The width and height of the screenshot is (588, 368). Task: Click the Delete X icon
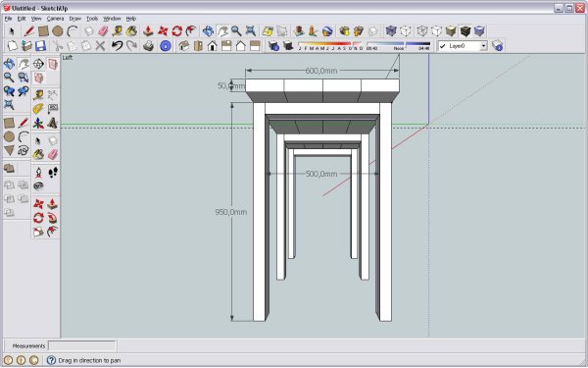100,46
